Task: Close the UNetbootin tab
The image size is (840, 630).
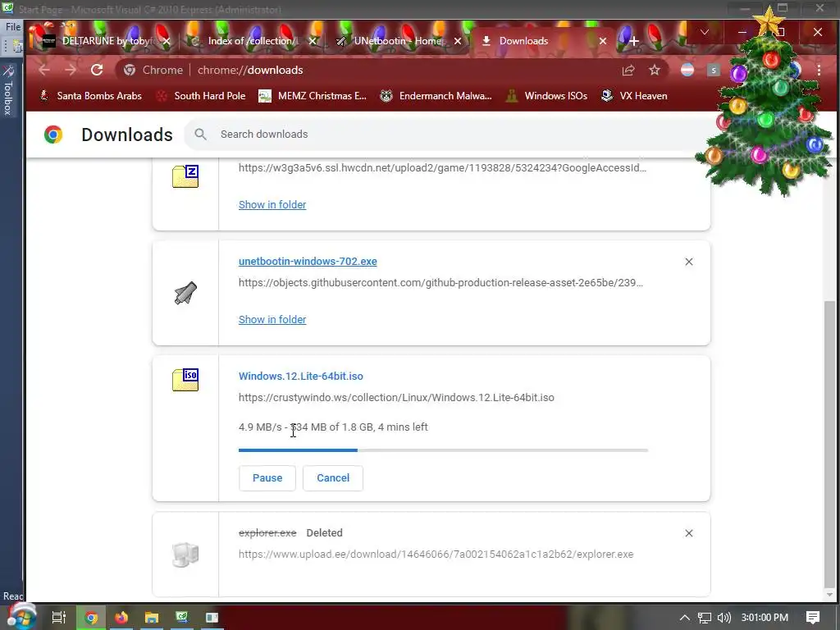Action: [x=458, y=41]
